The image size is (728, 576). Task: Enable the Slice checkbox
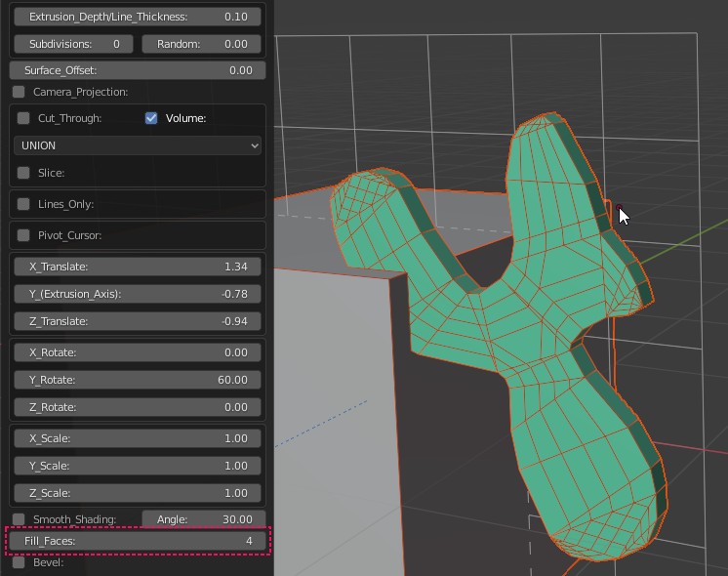(23, 173)
